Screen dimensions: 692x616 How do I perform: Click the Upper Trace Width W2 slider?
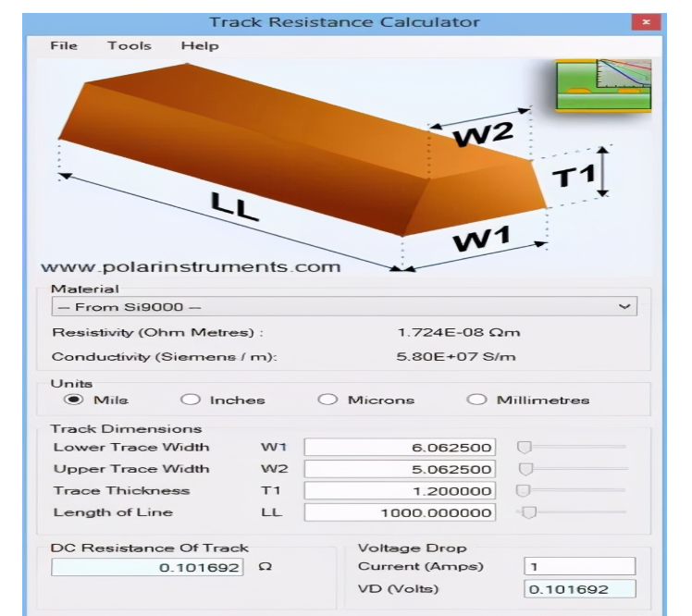[525, 469]
